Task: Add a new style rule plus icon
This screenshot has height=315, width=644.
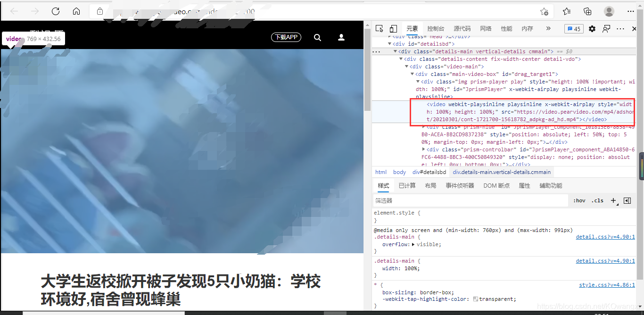Action: (x=614, y=200)
